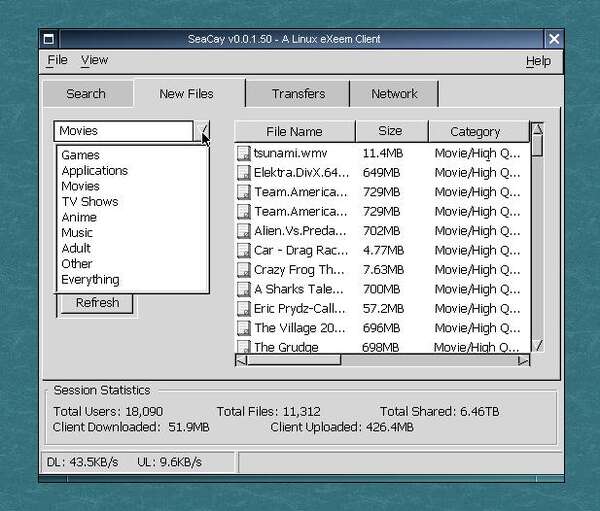Select the Eric Prydz-Call... file name
This screenshot has height=511, width=600.
[x=300, y=309]
